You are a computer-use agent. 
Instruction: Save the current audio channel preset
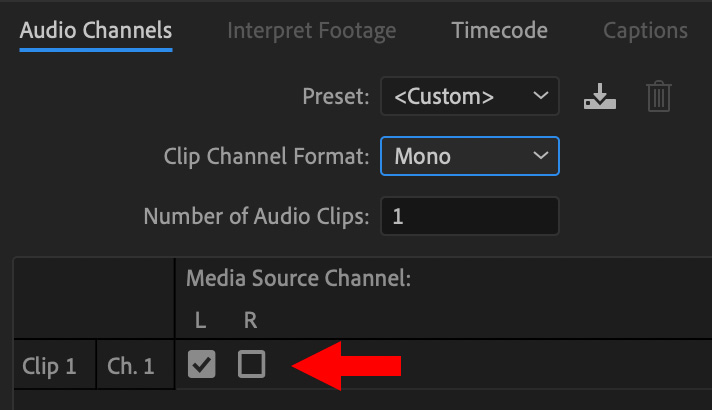pyautogui.click(x=600, y=96)
